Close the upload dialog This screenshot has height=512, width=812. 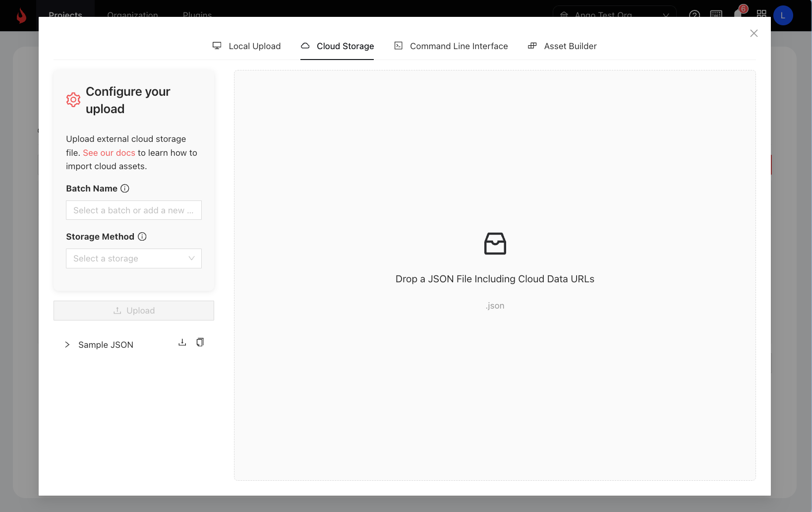coord(754,33)
